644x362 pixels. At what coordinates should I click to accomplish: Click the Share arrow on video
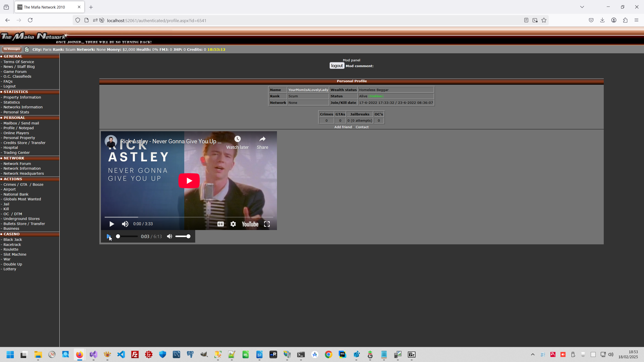pos(262,139)
